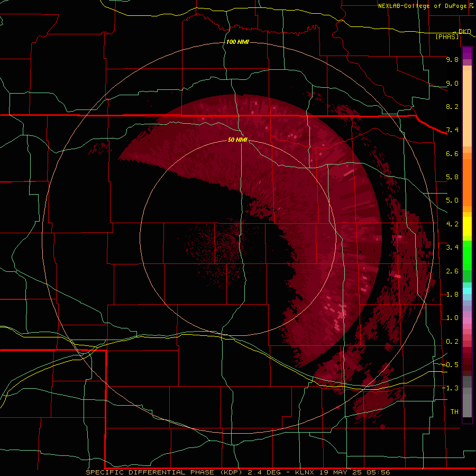Click the 9.8 value on color scale
Viewport: 476px width, 476px height.
click(452, 59)
